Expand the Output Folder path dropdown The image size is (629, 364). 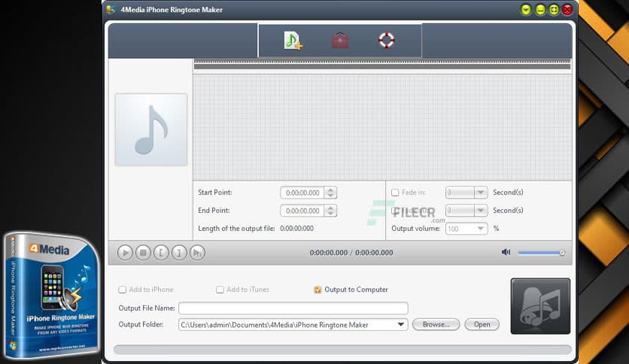pyautogui.click(x=401, y=324)
